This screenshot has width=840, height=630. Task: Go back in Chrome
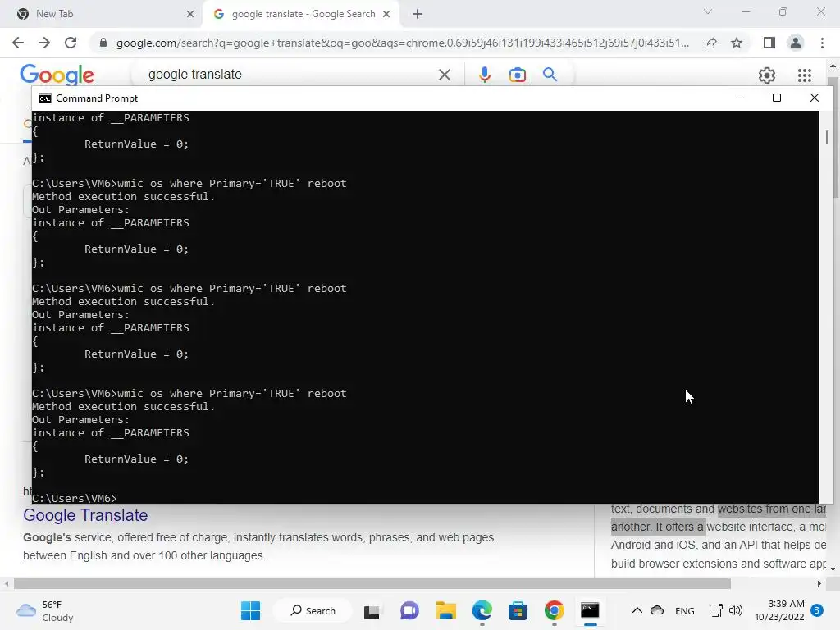(18, 43)
